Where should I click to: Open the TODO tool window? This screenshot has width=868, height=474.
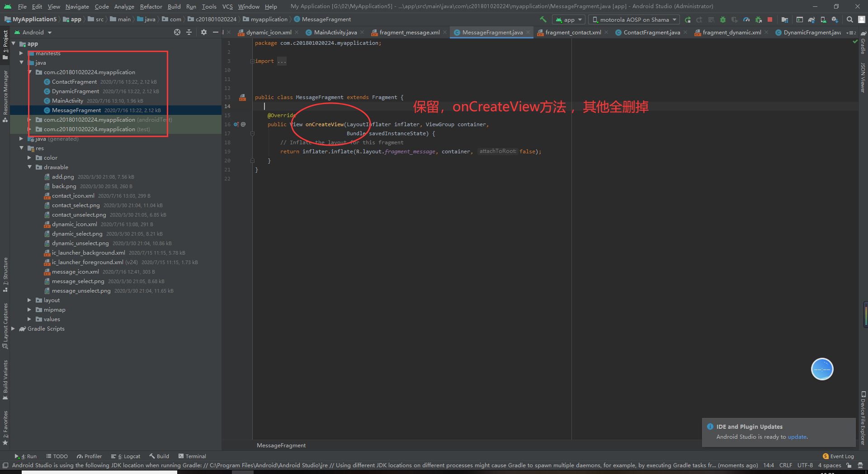[57, 456]
